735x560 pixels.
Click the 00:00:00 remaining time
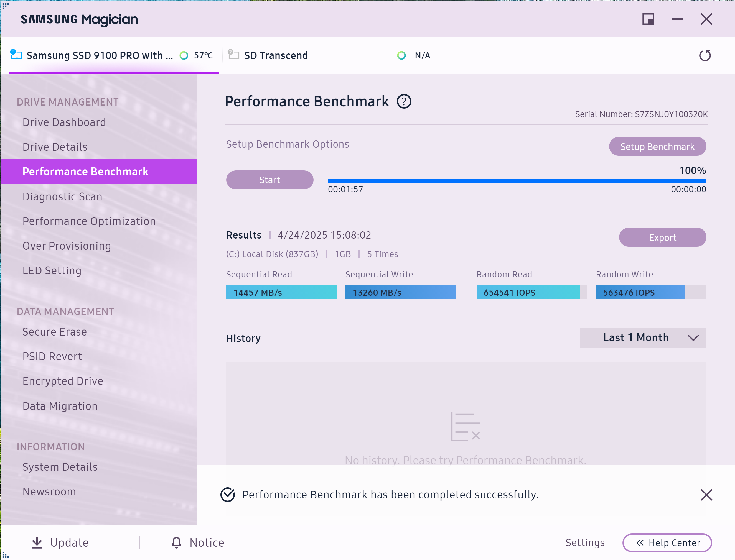tap(688, 190)
